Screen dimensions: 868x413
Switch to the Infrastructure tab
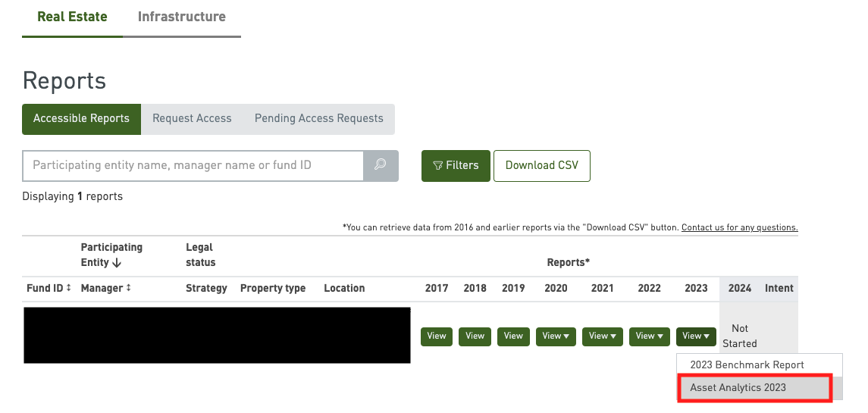click(182, 17)
